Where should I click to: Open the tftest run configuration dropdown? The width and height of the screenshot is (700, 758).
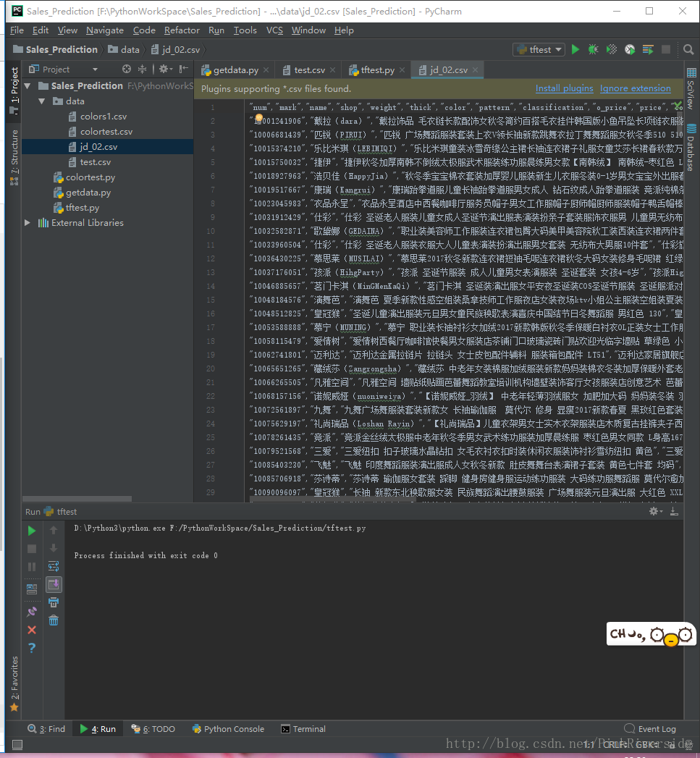coord(539,49)
